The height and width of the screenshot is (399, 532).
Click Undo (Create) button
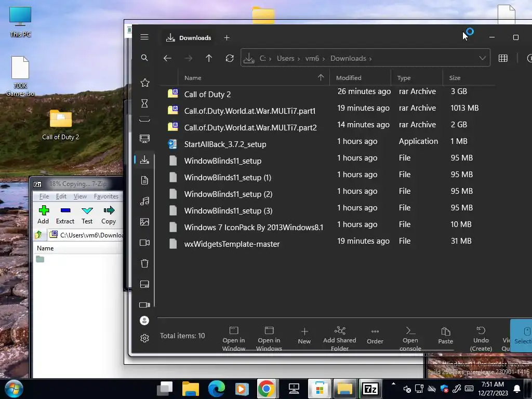[x=481, y=338]
